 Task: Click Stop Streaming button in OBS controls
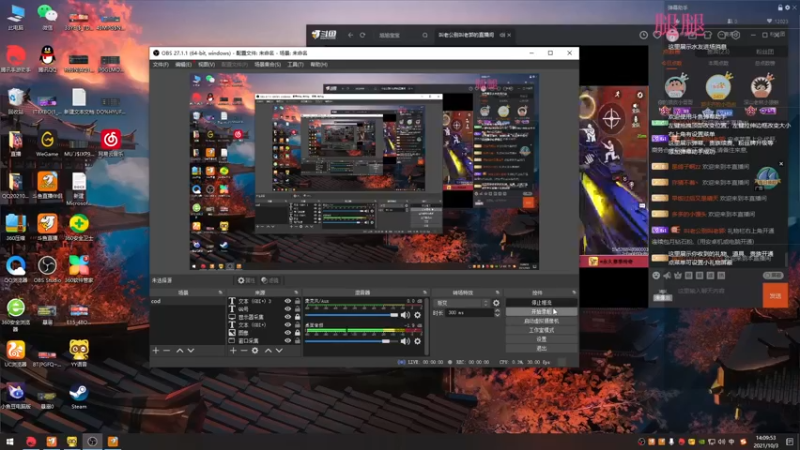[541, 303]
